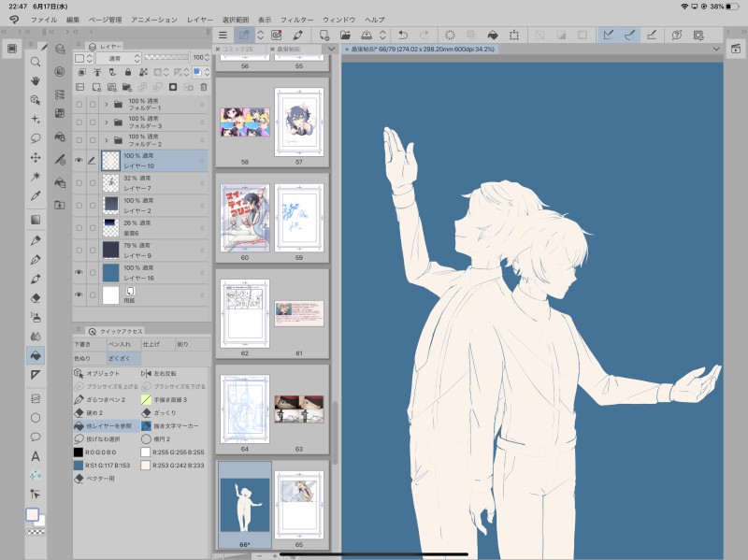Open the blending mode 通常 dropdown
This screenshot has height=560, width=748.
coord(120,58)
